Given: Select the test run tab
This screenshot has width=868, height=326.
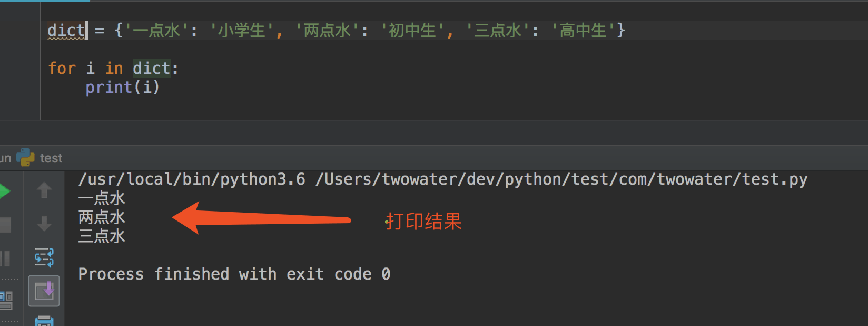Looking at the screenshot, I should [51, 158].
